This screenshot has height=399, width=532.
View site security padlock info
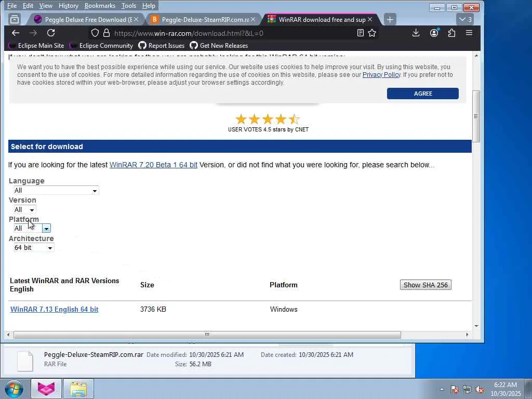click(107, 33)
